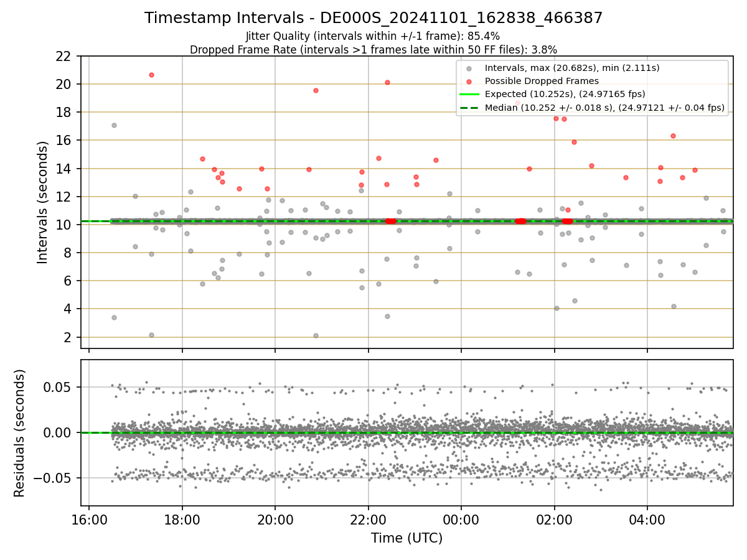Click the red dropped-frame point near 19.5 seconds around 21:00
This screenshot has width=747, height=560.
click(x=316, y=90)
